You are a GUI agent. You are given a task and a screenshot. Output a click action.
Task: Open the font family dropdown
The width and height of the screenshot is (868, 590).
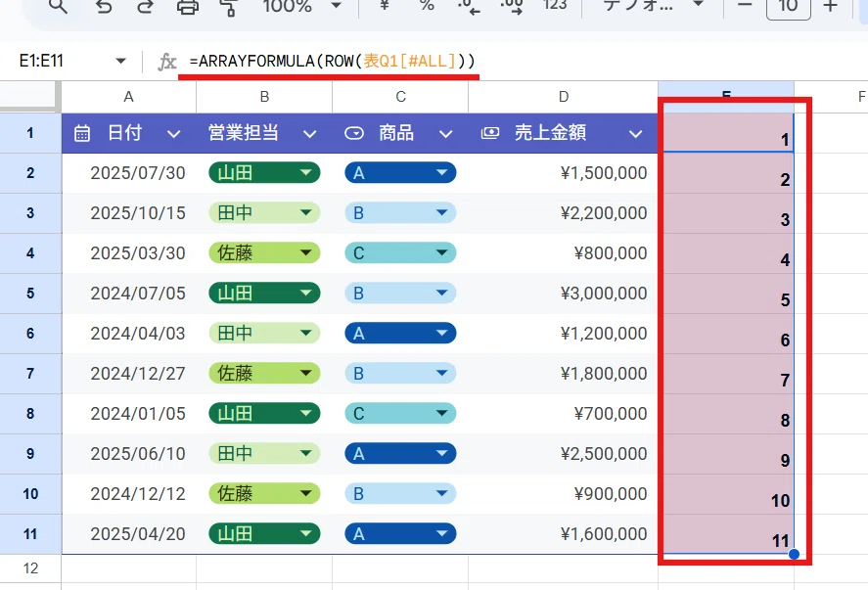coord(654,5)
